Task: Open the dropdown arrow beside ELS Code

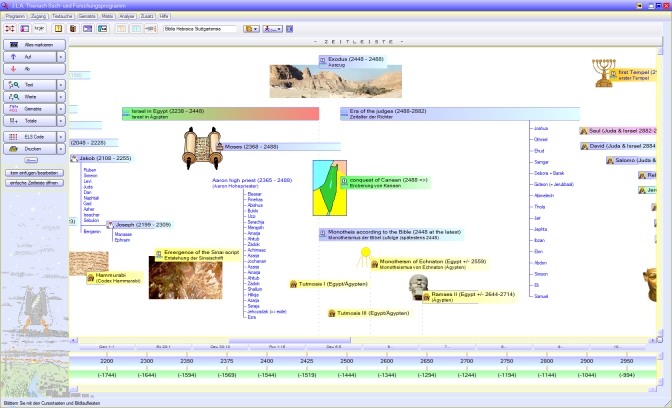Action: pos(61,137)
